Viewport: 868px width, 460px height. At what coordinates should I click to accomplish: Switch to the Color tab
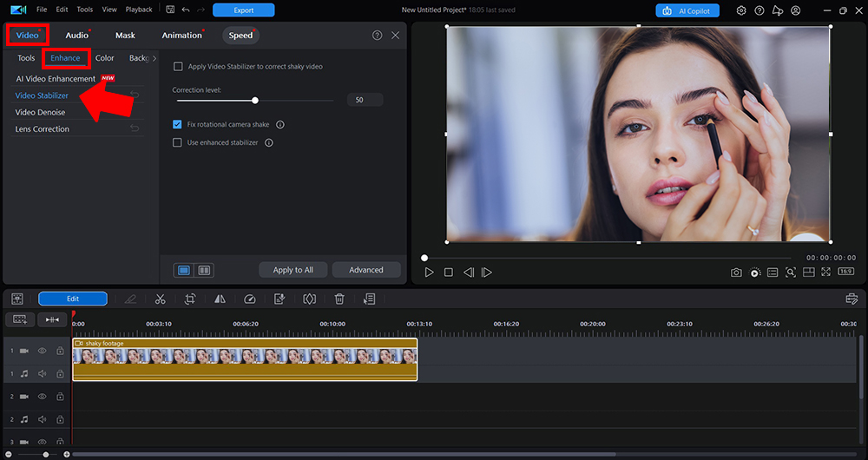[x=105, y=58]
